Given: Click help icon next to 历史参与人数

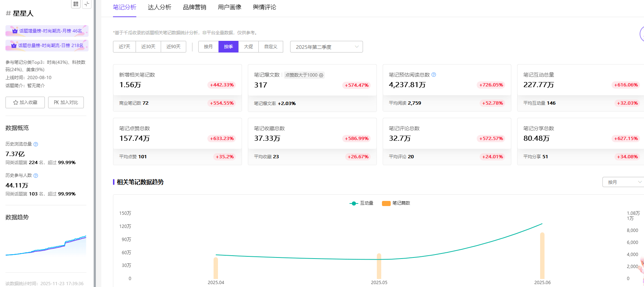Looking at the screenshot, I should 36,175.
